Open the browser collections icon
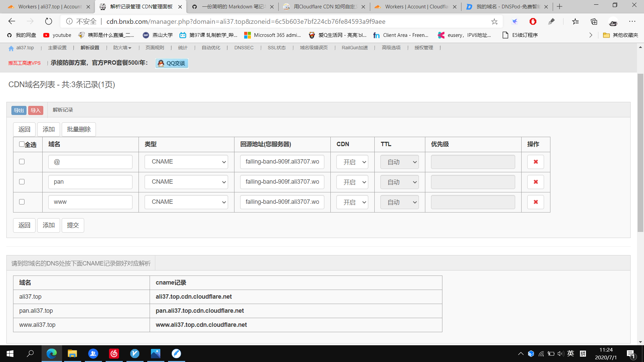Image resolution: width=644 pixels, height=362 pixels. 594,21
